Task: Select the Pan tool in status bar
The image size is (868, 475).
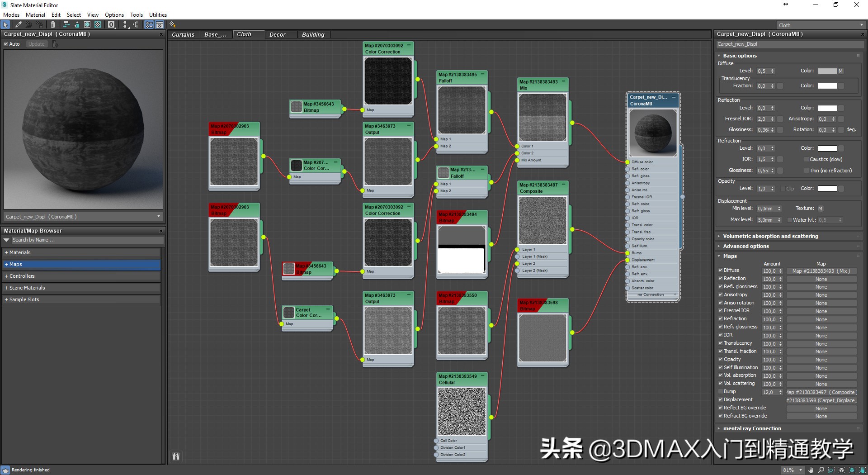Action: tap(811, 470)
